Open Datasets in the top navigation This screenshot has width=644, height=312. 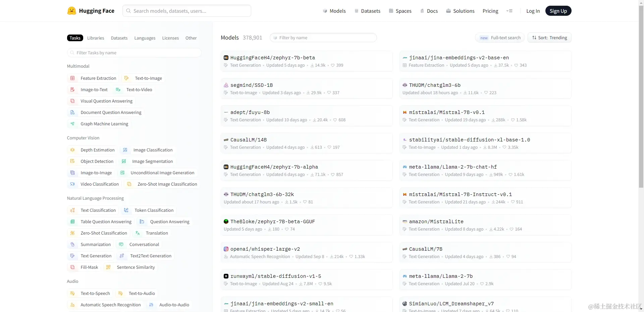click(367, 11)
